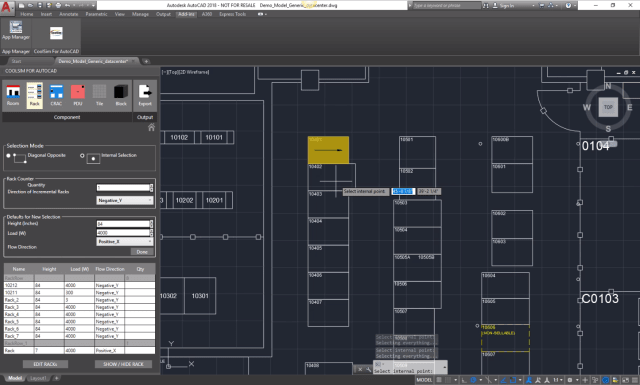Open the snap mode settings dropdown arrow
Screen dimensions: 640x385
456,380
